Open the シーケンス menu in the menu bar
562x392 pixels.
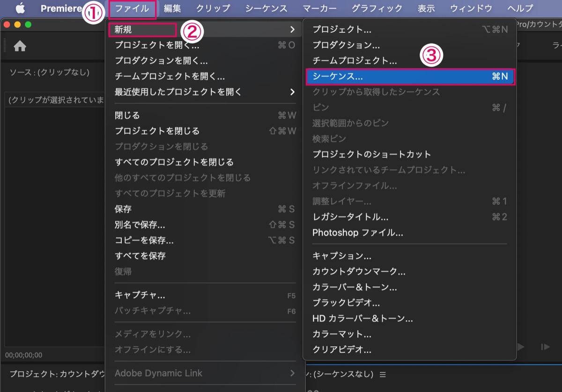(x=266, y=8)
